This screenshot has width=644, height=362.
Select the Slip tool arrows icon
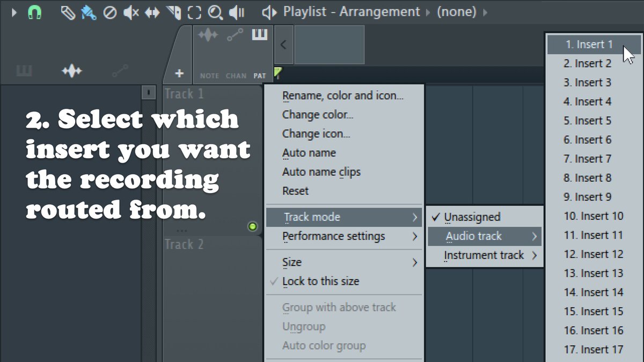pyautogui.click(x=152, y=12)
